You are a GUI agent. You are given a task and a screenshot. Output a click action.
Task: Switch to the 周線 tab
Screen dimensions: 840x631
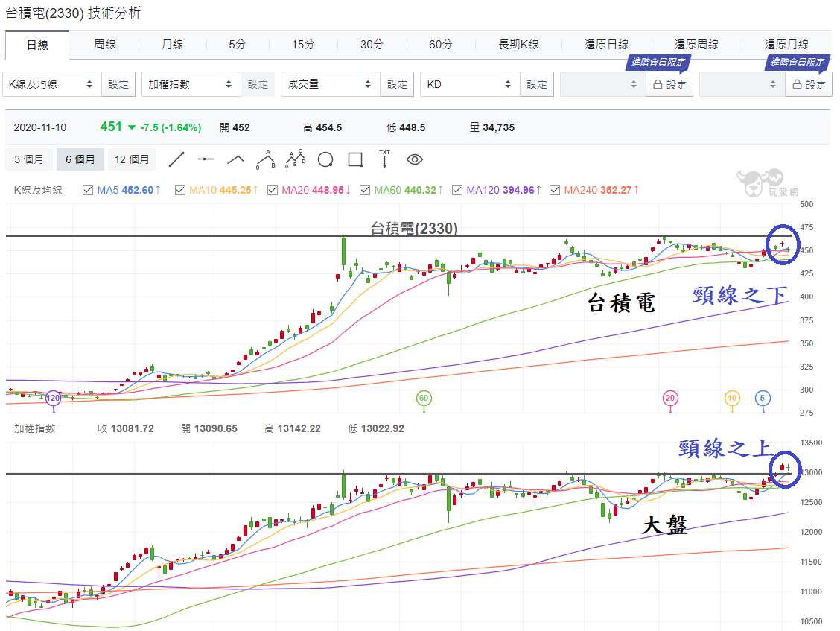[104, 45]
